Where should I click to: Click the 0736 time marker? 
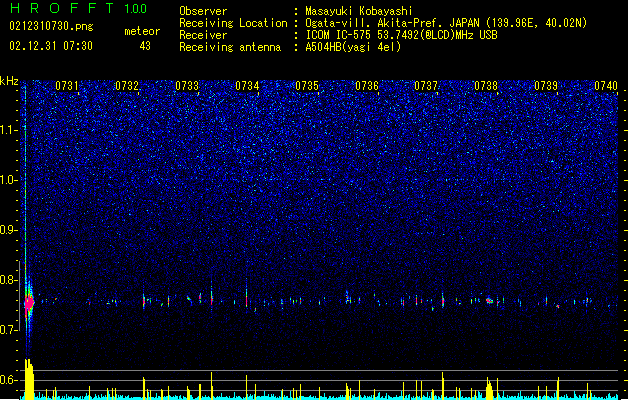pyautogui.click(x=367, y=86)
